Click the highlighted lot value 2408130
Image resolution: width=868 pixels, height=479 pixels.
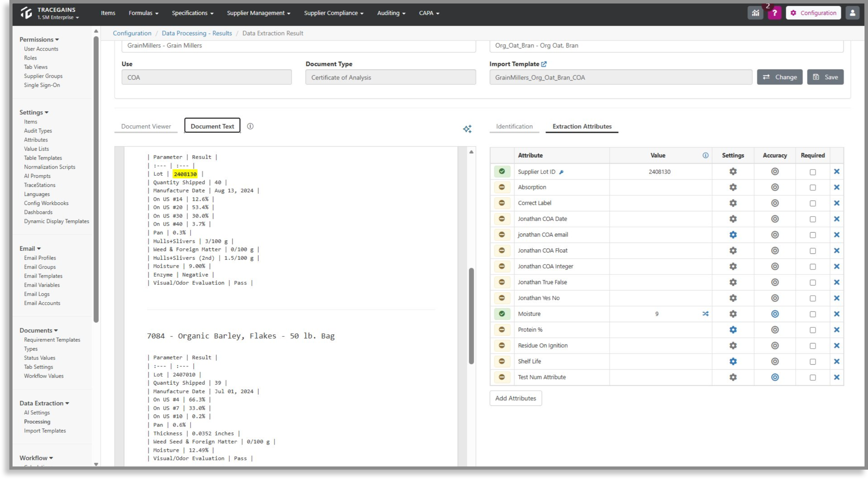(x=185, y=174)
